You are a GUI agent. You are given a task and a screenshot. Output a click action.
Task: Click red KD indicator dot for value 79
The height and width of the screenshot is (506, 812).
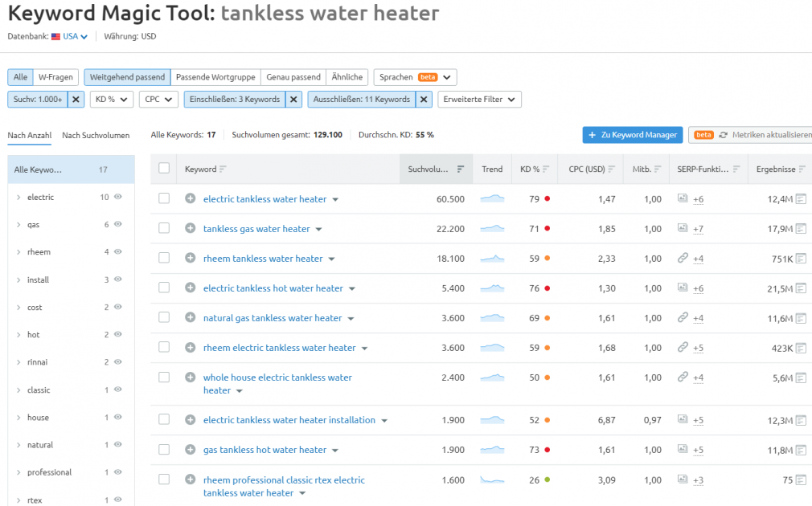click(547, 198)
